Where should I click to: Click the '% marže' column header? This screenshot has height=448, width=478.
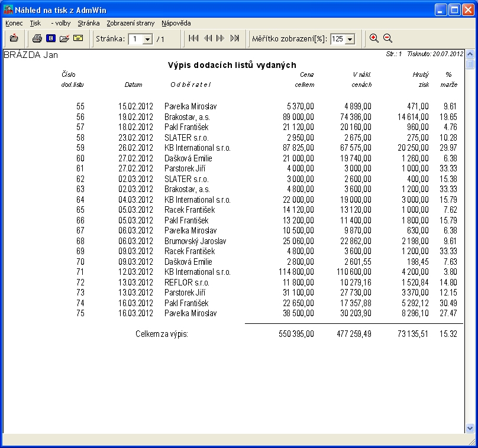tap(449, 79)
